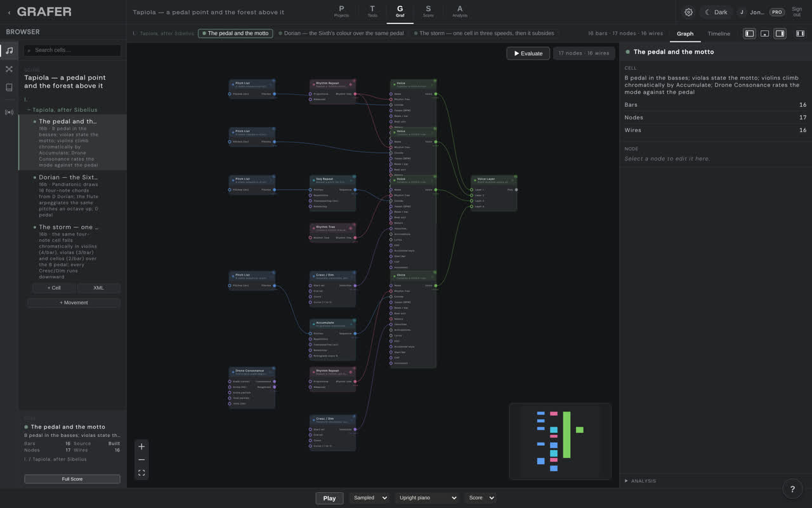Select the Voice Layer node

pyautogui.click(x=494, y=193)
